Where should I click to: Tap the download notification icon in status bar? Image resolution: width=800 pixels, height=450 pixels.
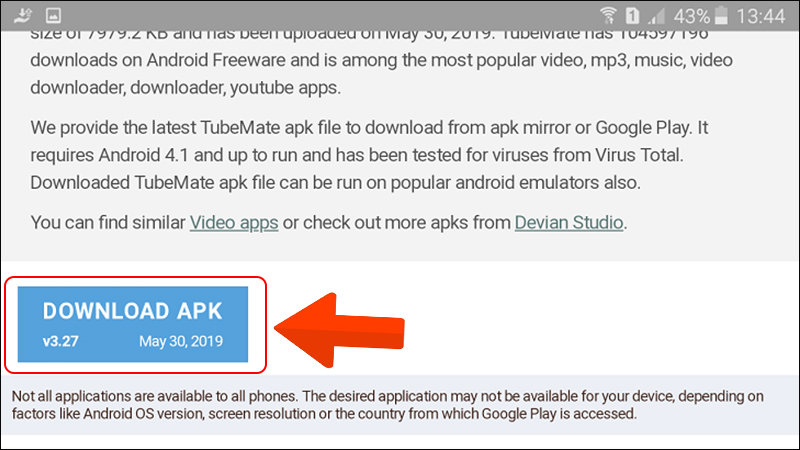point(22,15)
